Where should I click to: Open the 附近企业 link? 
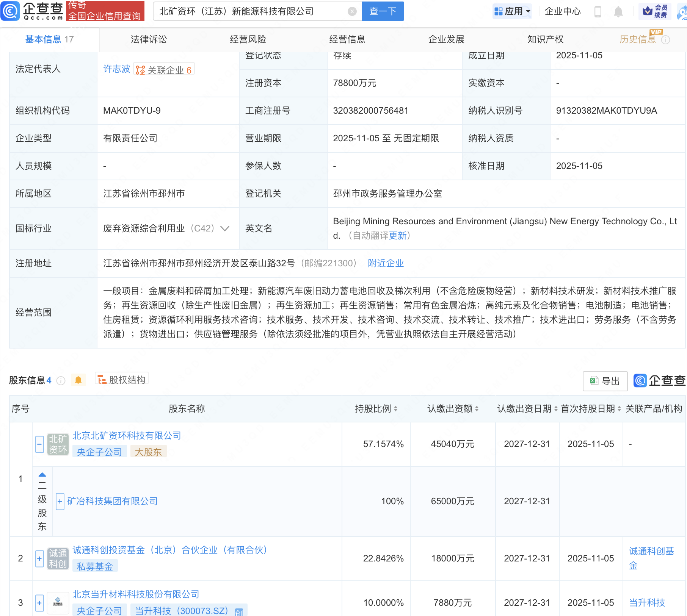386,263
